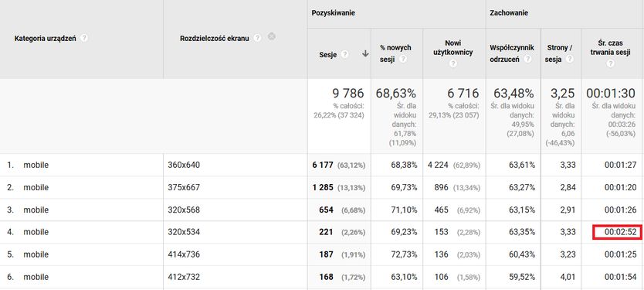This screenshot has height=290, width=644.
Task: Open mobile link in row 2
Action: pos(36,188)
